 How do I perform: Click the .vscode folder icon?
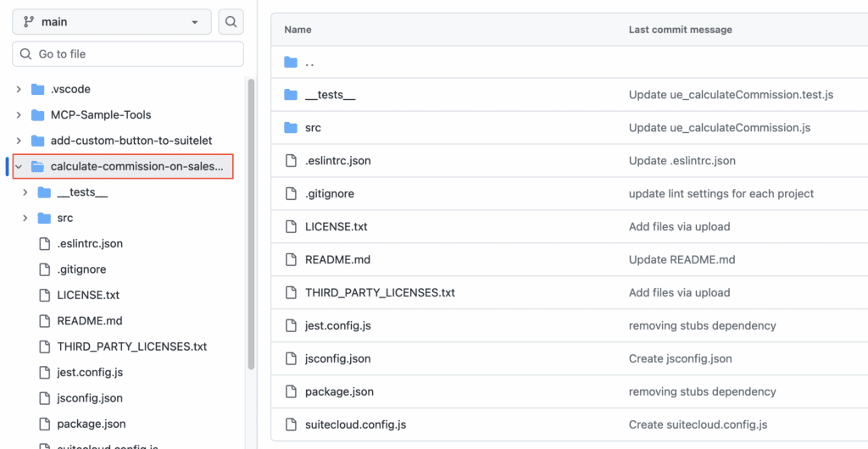(x=37, y=89)
